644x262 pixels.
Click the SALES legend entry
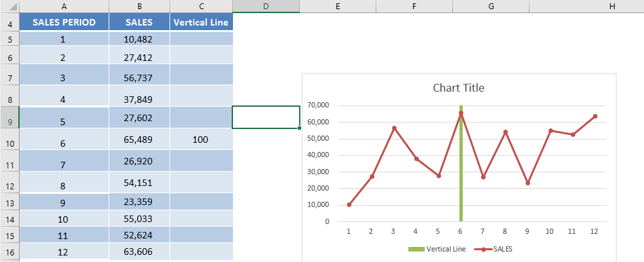pyautogui.click(x=493, y=249)
